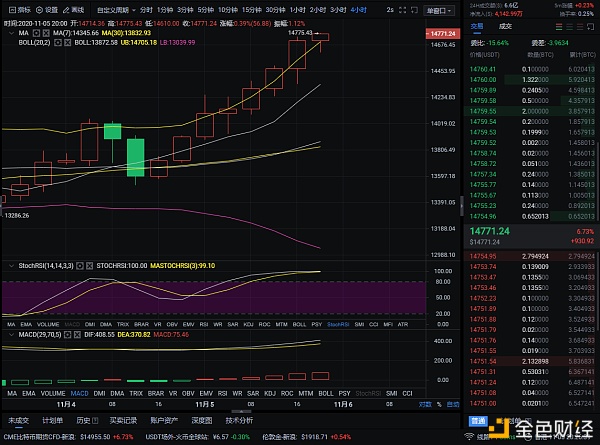Switch to the 交易 order book tab

pyautogui.click(x=477, y=26)
